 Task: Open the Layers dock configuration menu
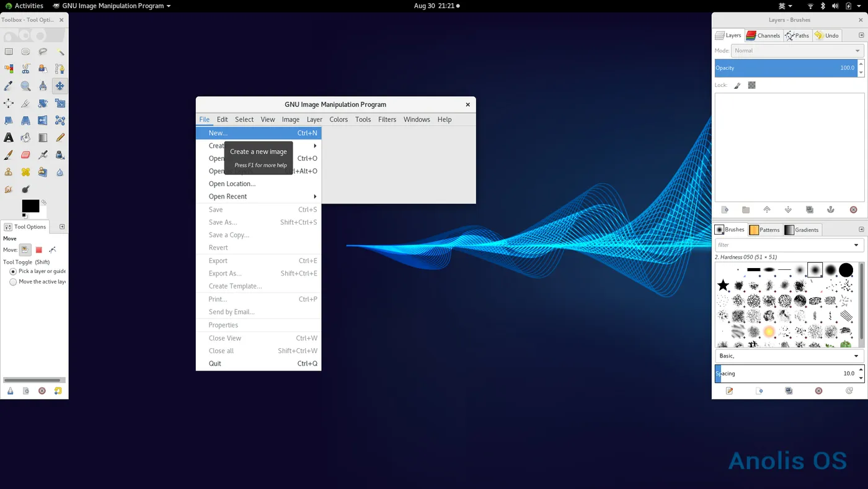tap(861, 35)
